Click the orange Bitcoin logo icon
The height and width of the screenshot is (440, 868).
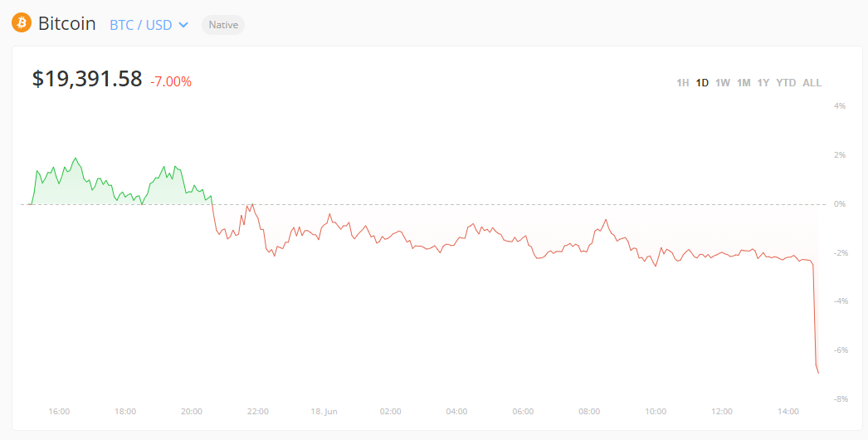click(x=21, y=23)
